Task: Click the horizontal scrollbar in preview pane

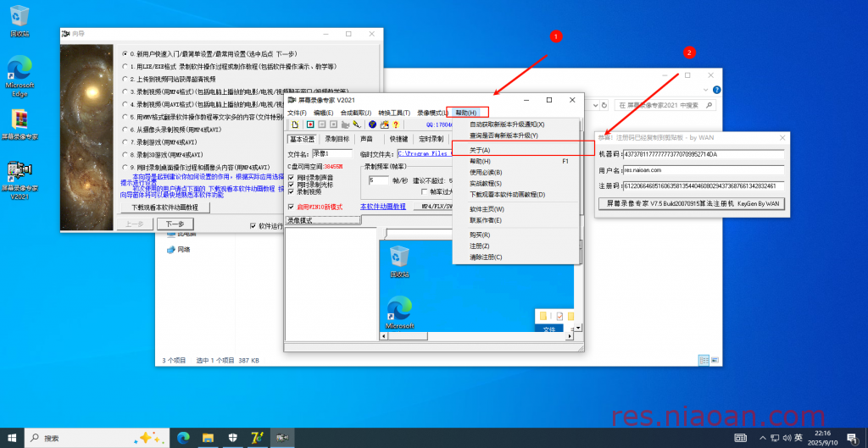Action: tap(476, 335)
